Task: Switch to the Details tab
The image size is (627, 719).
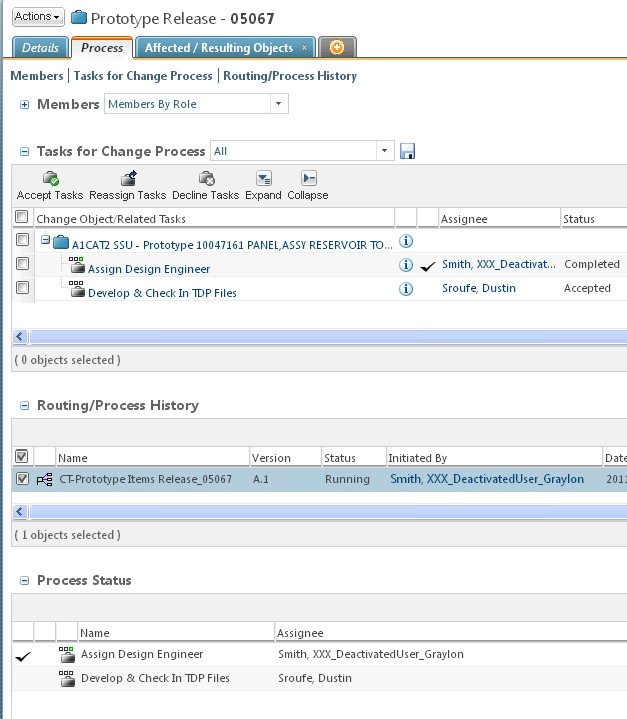Action: (x=40, y=48)
